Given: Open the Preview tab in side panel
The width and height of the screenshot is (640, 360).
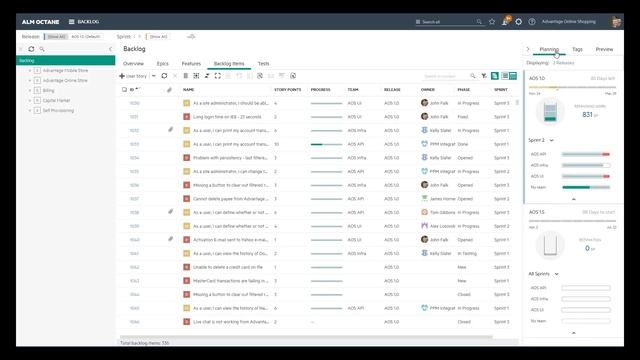Looking at the screenshot, I should (604, 49).
